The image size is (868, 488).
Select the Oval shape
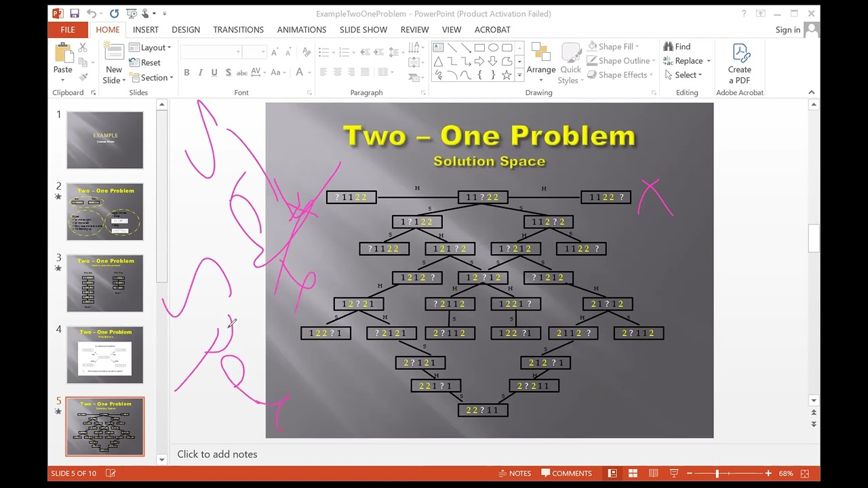[x=493, y=47]
